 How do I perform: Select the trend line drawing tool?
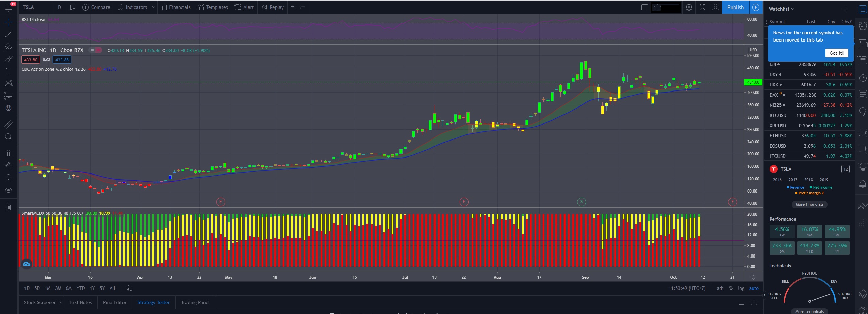point(9,34)
